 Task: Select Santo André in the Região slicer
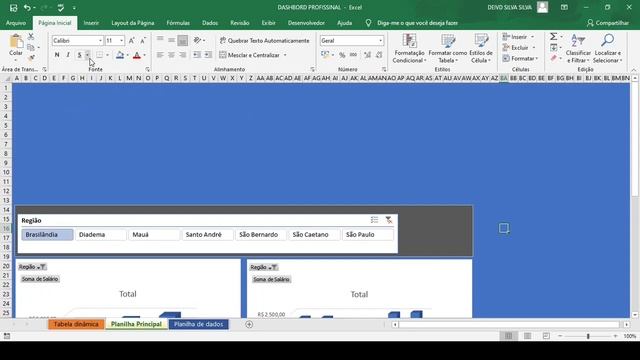coord(207,235)
